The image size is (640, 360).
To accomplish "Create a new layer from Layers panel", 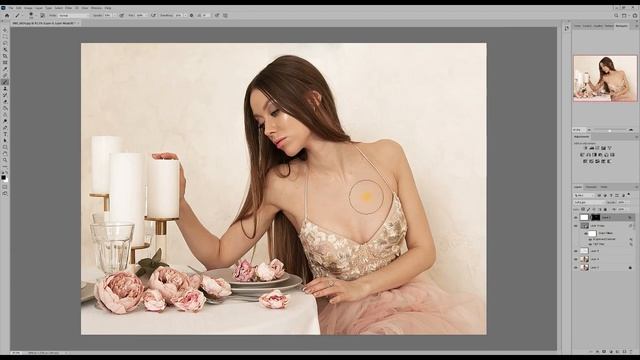I will coord(624,351).
